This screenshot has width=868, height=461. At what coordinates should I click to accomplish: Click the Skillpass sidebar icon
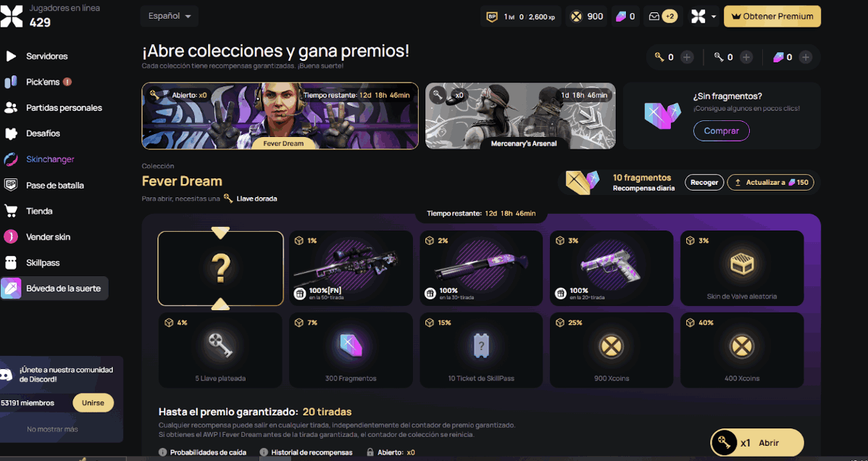click(x=11, y=262)
